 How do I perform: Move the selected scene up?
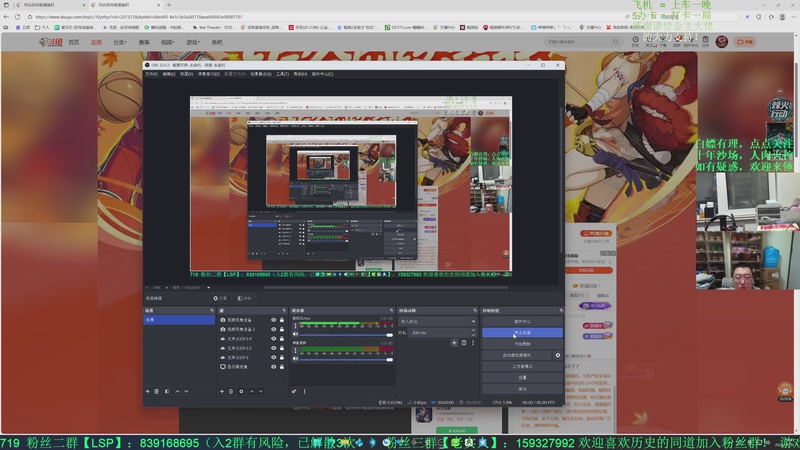(177, 391)
